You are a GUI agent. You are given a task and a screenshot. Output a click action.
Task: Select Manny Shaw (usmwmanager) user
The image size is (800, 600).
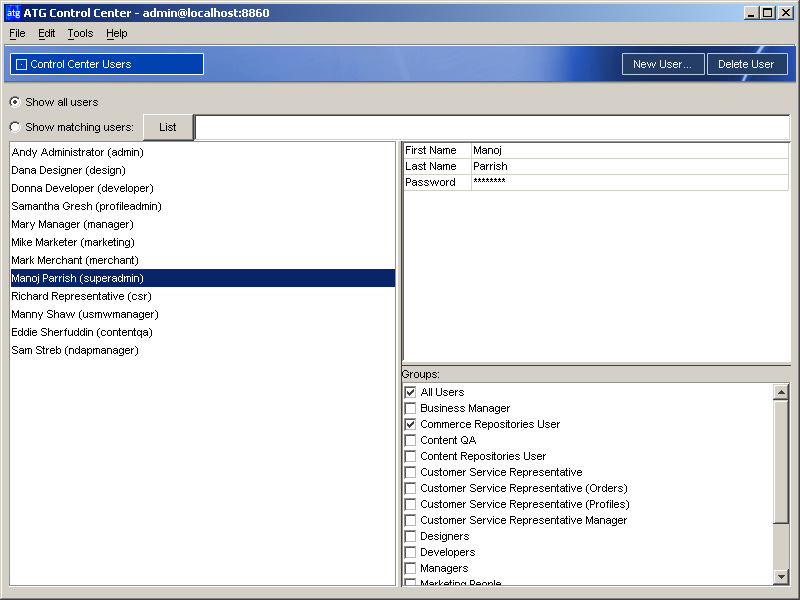(x=203, y=314)
